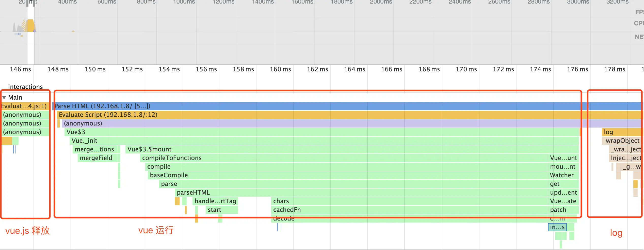Click the parse call frame
The width and height of the screenshot is (644, 250).
pos(353,184)
